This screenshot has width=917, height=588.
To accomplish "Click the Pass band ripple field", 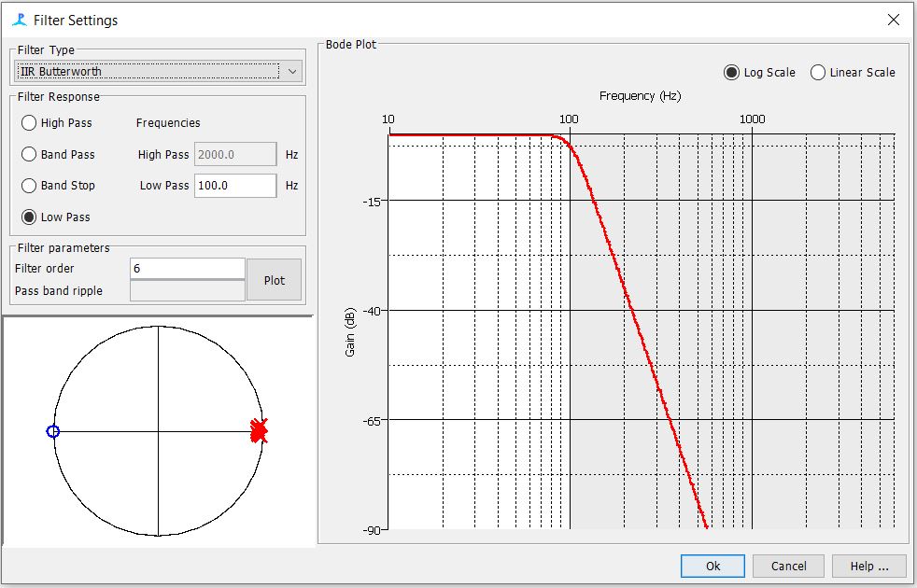I will (187, 291).
